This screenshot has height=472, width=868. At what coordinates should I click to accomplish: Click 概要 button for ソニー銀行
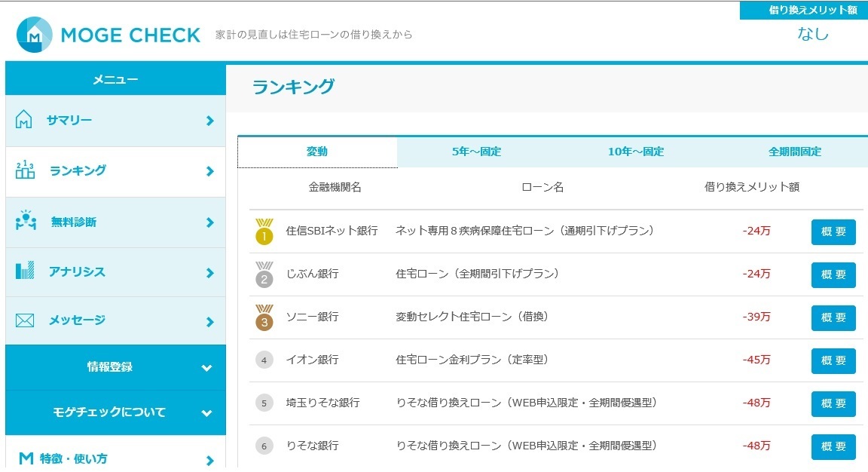[833, 317]
